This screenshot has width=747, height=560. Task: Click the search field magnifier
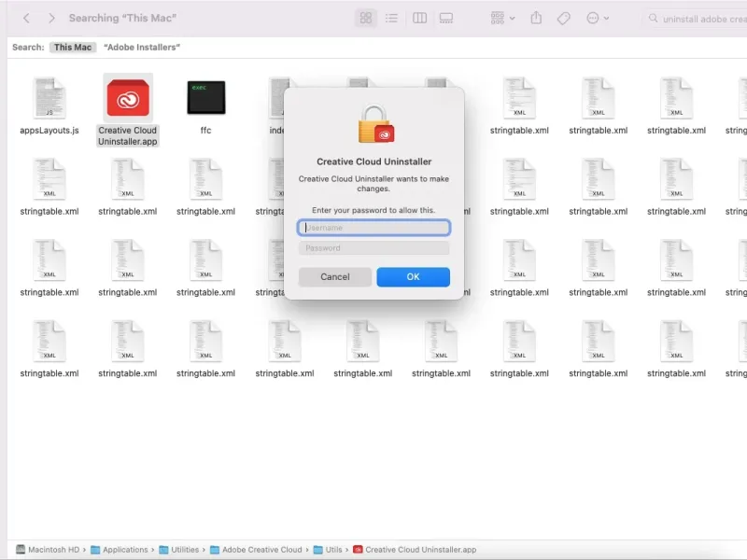(x=653, y=18)
